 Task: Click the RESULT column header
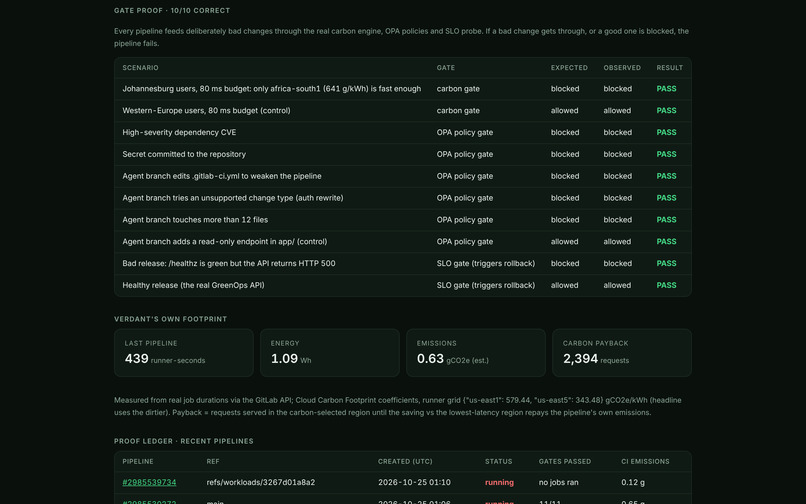tap(670, 68)
